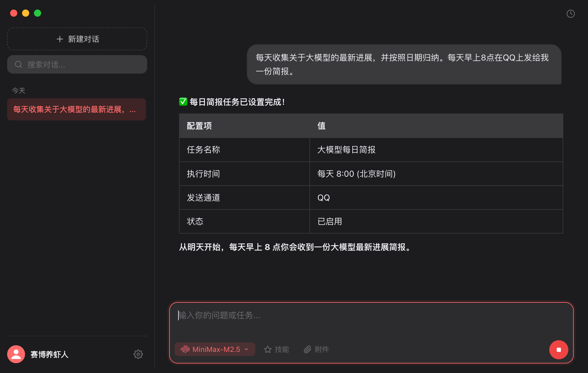Click the 今天 section header
Image resolution: width=588 pixels, height=373 pixels.
pyautogui.click(x=19, y=90)
